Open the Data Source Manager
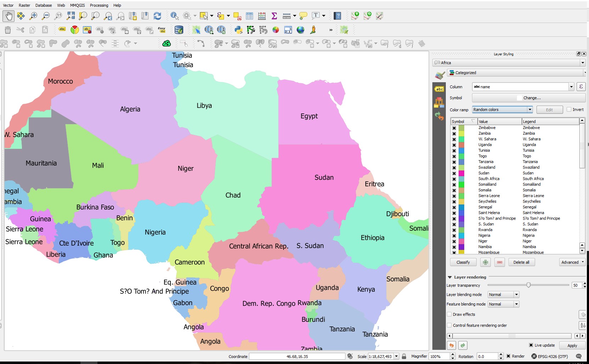The height and width of the screenshot is (364, 589). coord(179,30)
